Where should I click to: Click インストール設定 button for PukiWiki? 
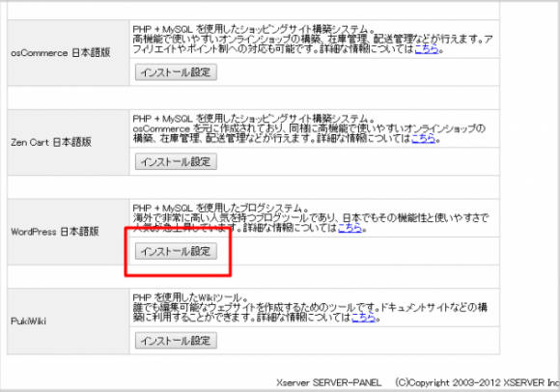click(176, 341)
